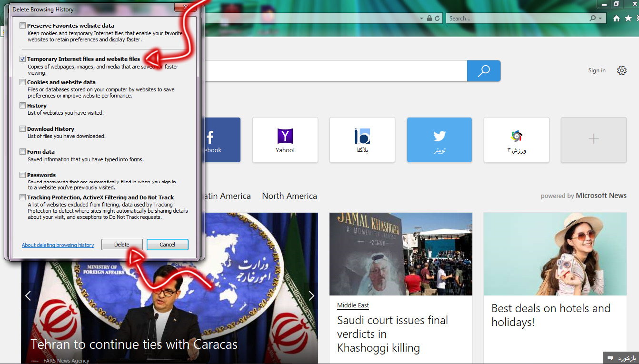Restore down the browser window
639x364 pixels.
coord(617,4)
